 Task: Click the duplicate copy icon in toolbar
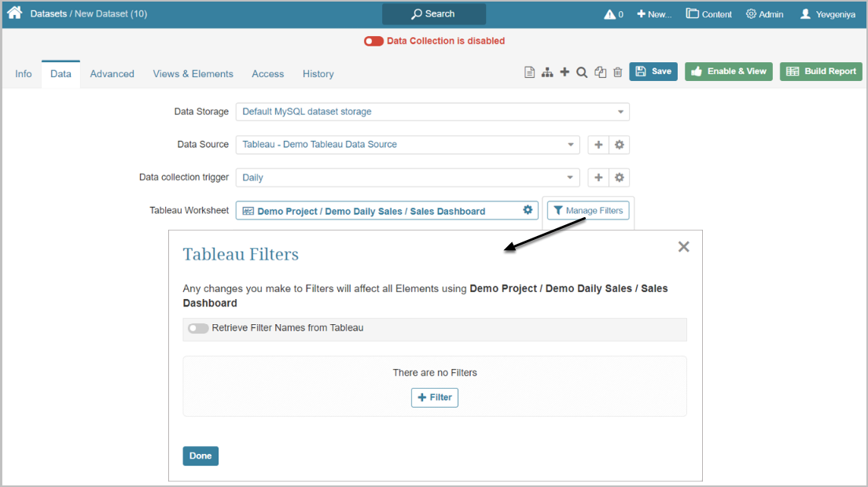click(600, 72)
